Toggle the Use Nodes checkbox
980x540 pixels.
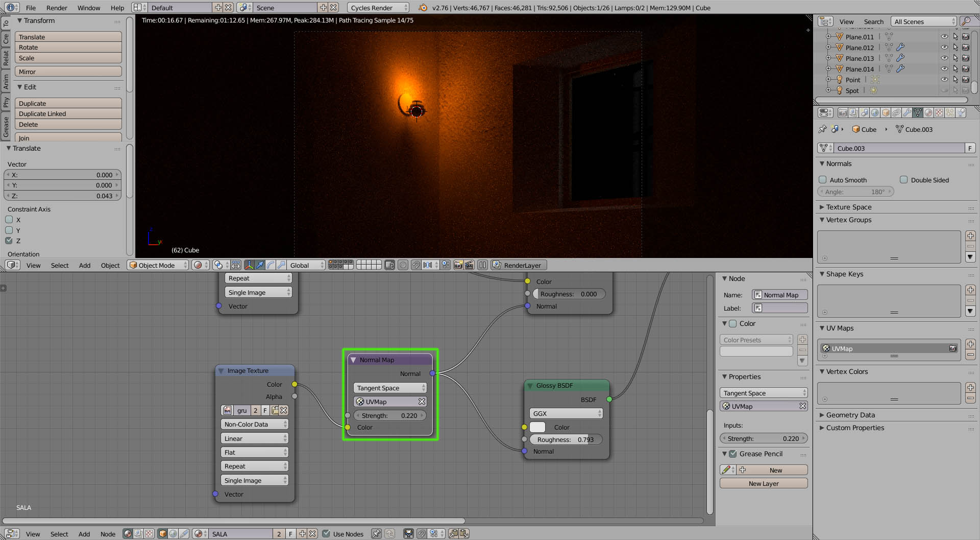[x=326, y=534]
